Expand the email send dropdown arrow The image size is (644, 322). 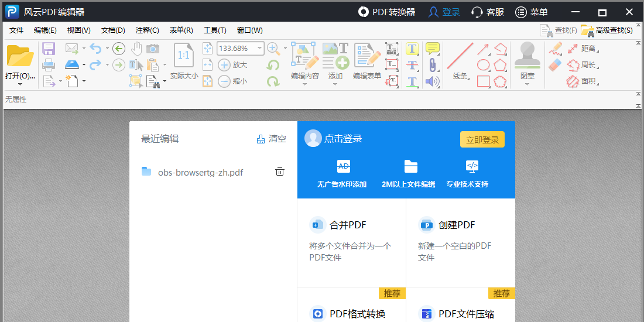point(84,49)
